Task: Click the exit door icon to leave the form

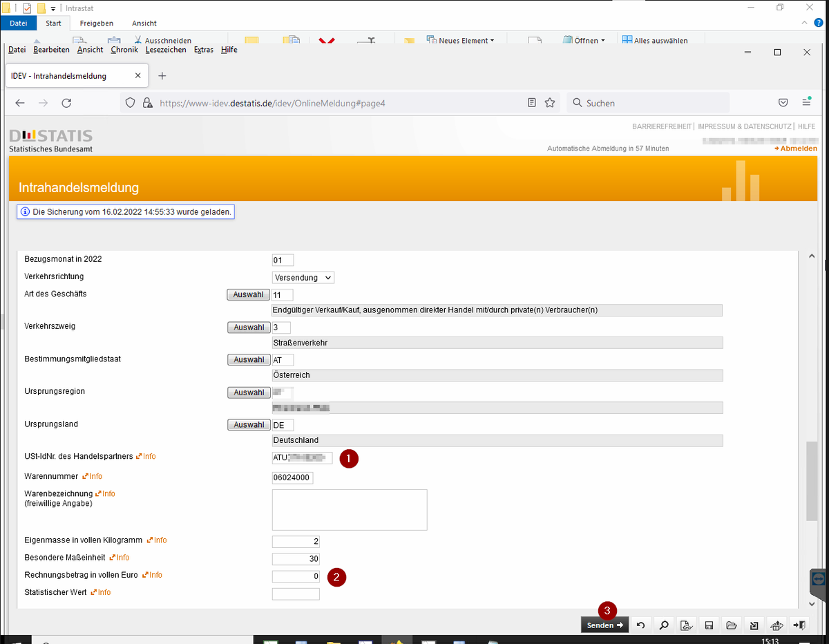Action: point(799,625)
